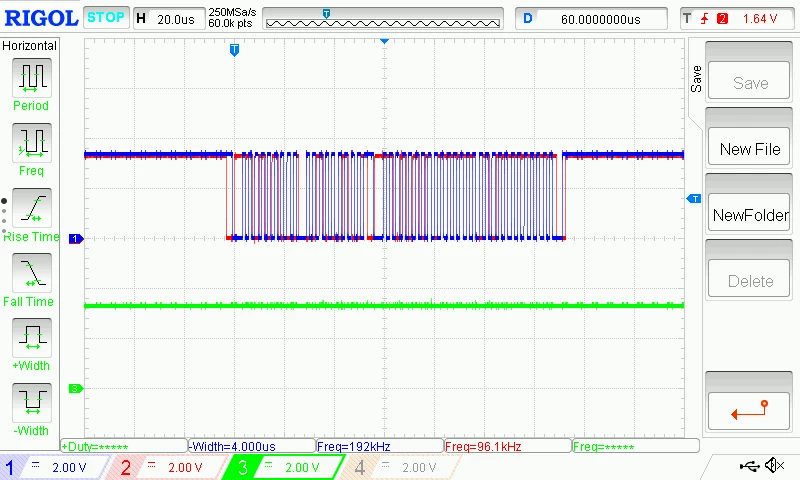Select the Fall Time measurement icon
This screenshot has width=800, height=480.
(x=32, y=272)
